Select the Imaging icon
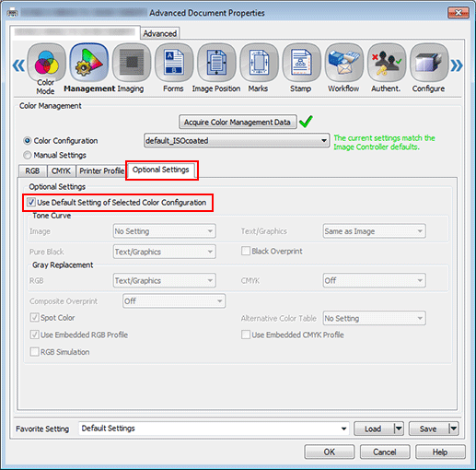 (132, 63)
